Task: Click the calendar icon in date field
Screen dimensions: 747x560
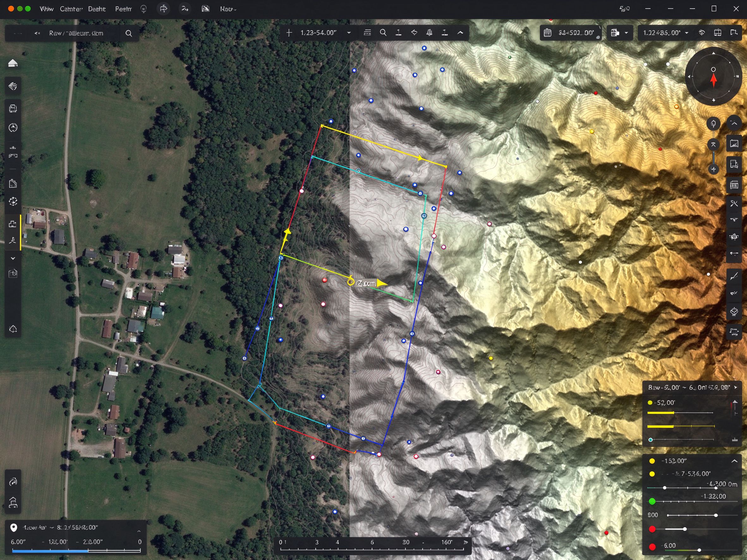Action: (547, 33)
